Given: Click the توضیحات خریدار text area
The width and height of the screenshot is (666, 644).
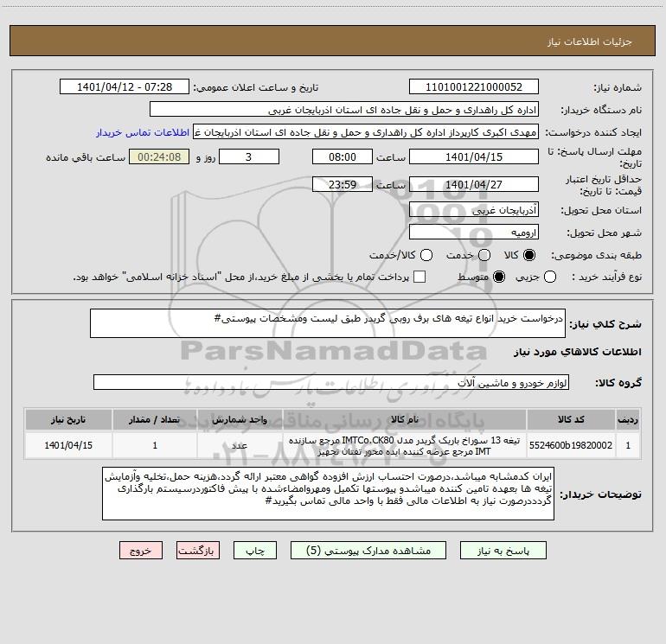Looking at the screenshot, I should click(x=328, y=494).
